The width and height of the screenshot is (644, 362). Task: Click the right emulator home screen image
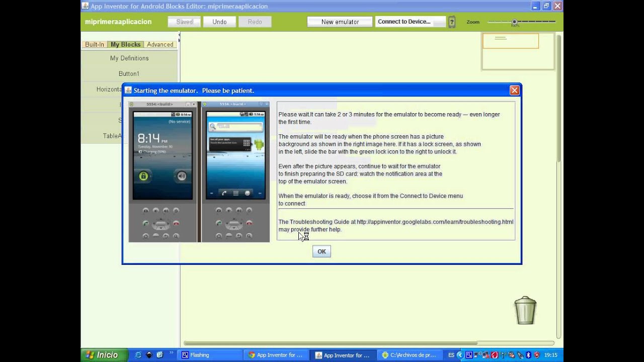click(x=235, y=171)
